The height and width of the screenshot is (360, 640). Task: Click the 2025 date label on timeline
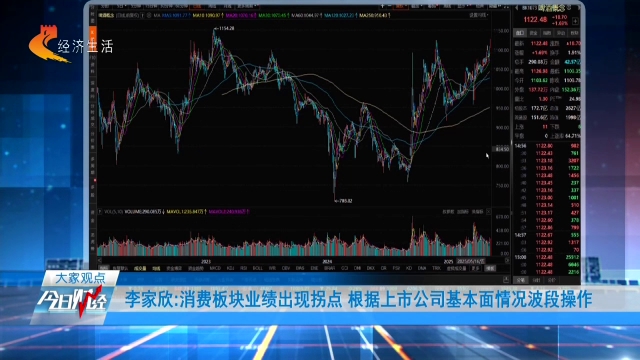pyautogui.click(x=448, y=261)
